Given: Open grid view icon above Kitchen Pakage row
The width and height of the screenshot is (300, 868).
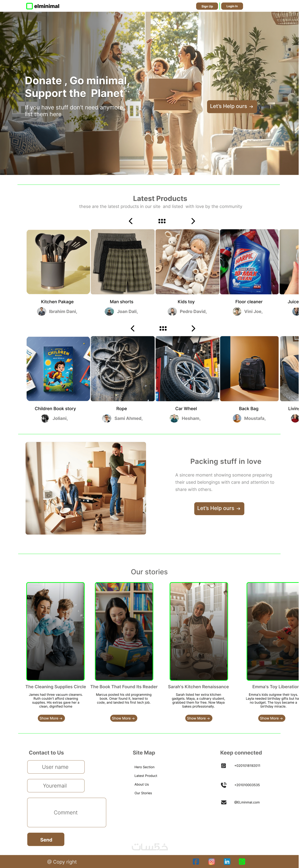Looking at the screenshot, I should click(x=162, y=221).
